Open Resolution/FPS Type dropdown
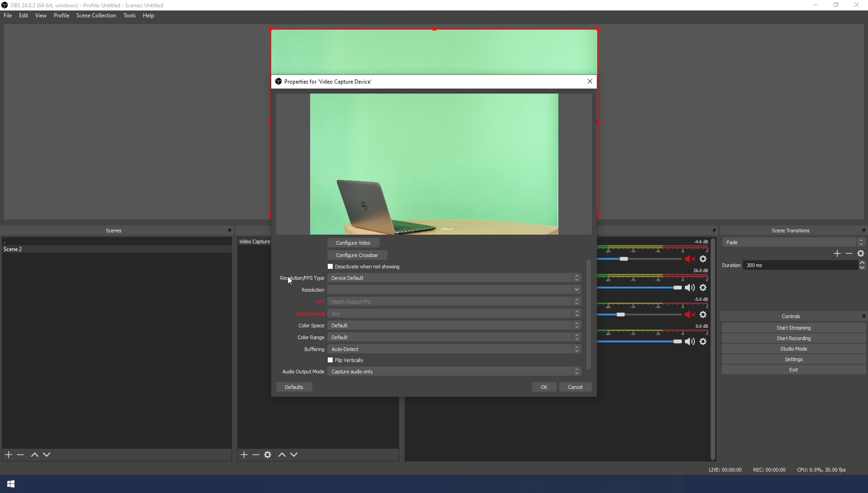This screenshot has height=493, width=868. [x=453, y=278]
